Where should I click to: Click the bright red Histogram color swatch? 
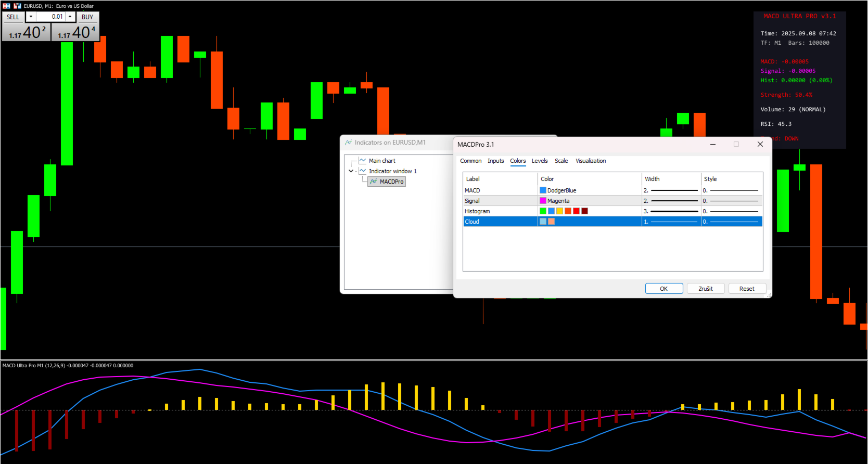[x=576, y=211]
